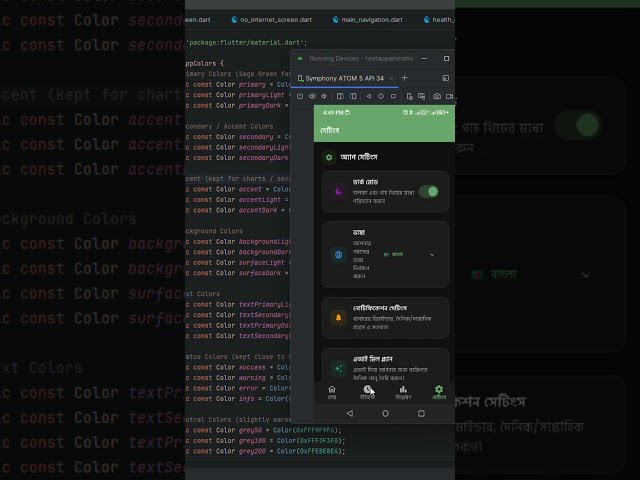This screenshot has width=640, height=480.
Task: Rotate device right in emulator toolbar
Action: (x=353, y=96)
